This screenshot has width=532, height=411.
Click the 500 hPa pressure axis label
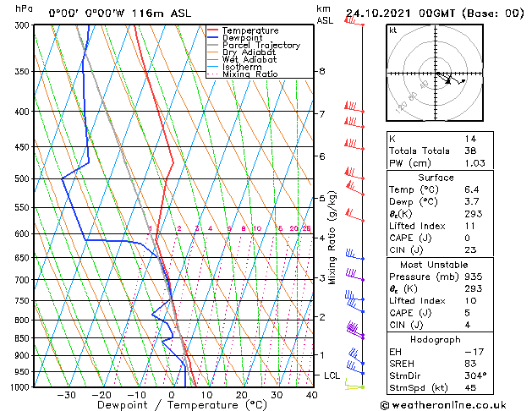pyautogui.click(x=22, y=178)
